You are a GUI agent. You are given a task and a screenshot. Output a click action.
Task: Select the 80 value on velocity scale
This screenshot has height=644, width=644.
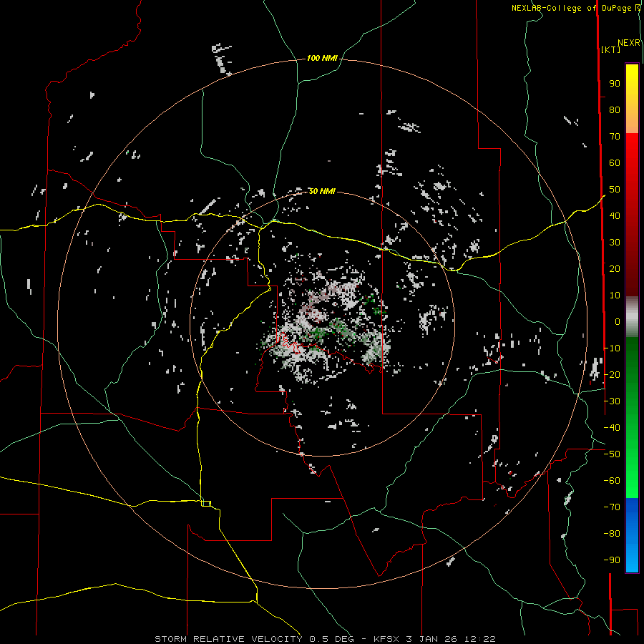(615, 110)
